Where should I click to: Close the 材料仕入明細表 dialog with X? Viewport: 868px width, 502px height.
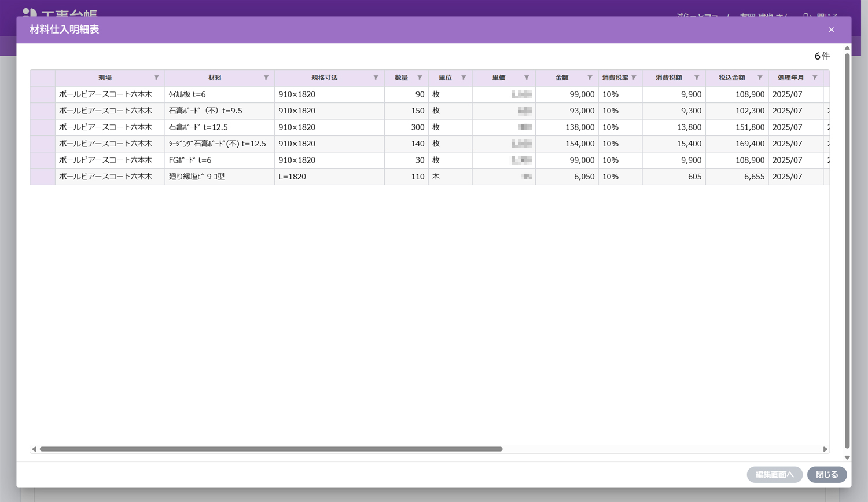coord(832,30)
